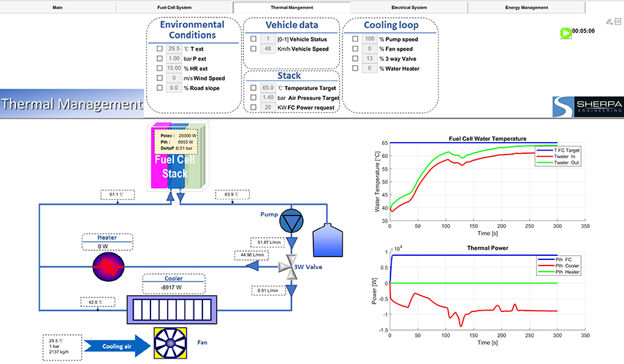Open the Energy Management tab
Screen dimensions: 624x364
point(526,8)
